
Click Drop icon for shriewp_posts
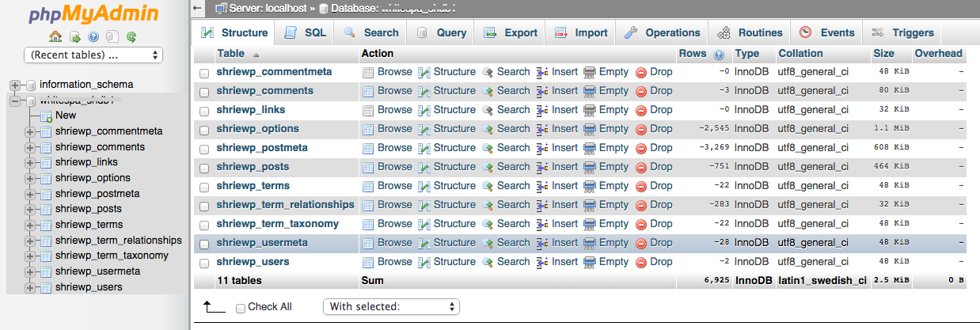[641, 167]
